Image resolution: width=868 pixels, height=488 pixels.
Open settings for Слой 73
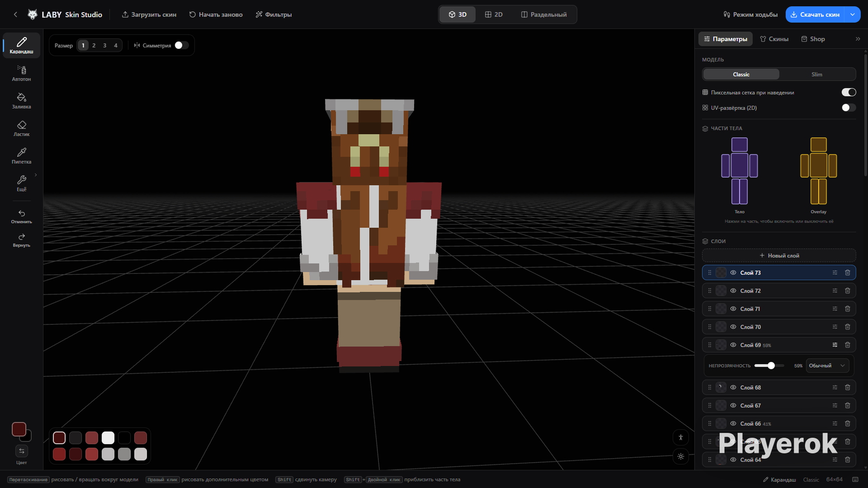coord(835,273)
